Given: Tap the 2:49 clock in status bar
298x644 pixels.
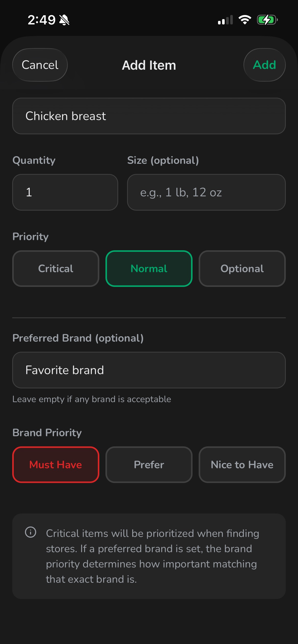Looking at the screenshot, I should coord(42,20).
